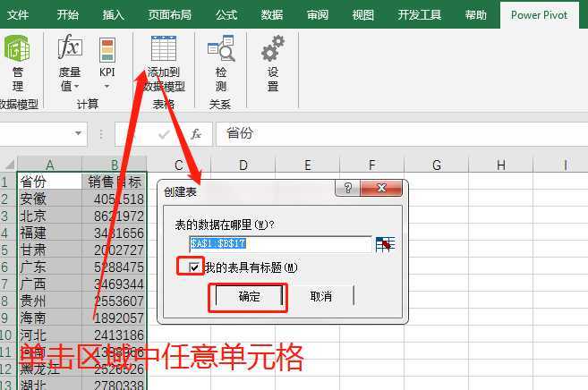This screenshot has height=390, width=588.
Task: Switch to the 开始 tab
Action: 68,14
